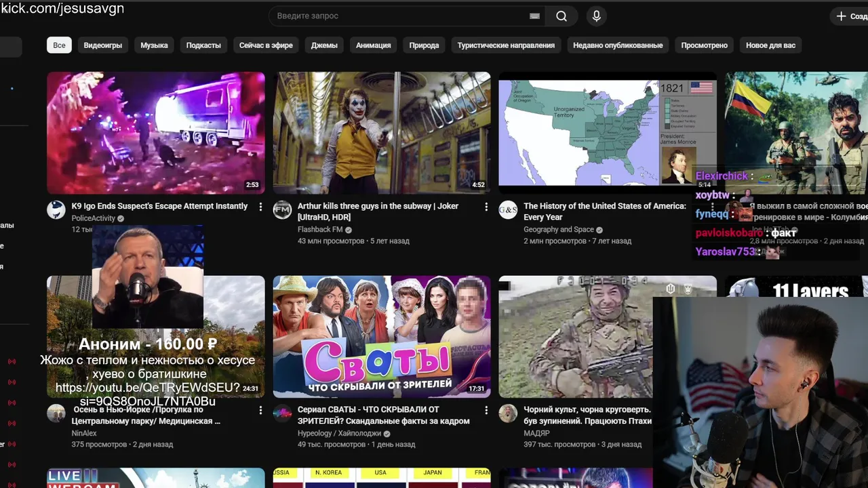The image size is (868, 488).
Task: Open the LIVE WEBCAM video thumbnail
Action: click(x=156, y=478)
